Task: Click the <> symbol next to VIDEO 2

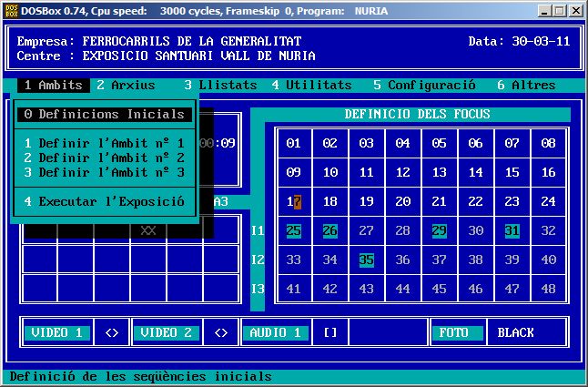Action: [x=221, y=333]
